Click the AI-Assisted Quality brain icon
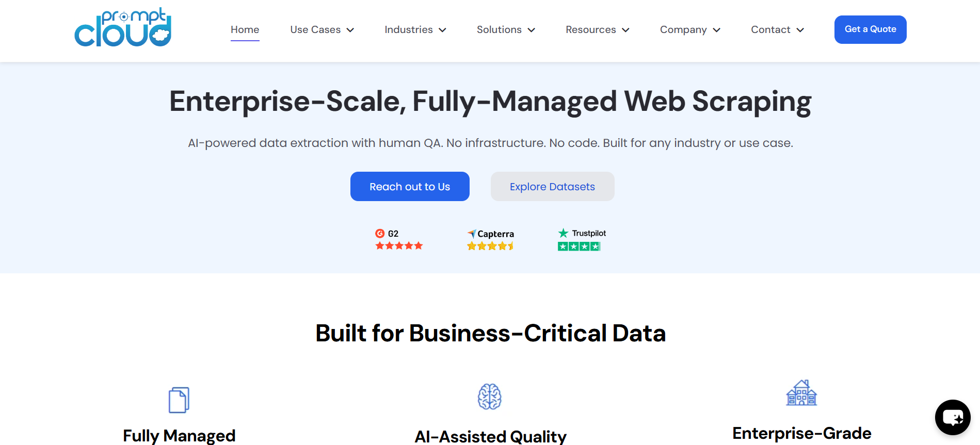Viewport: 980px width, 445px height. 489,397
